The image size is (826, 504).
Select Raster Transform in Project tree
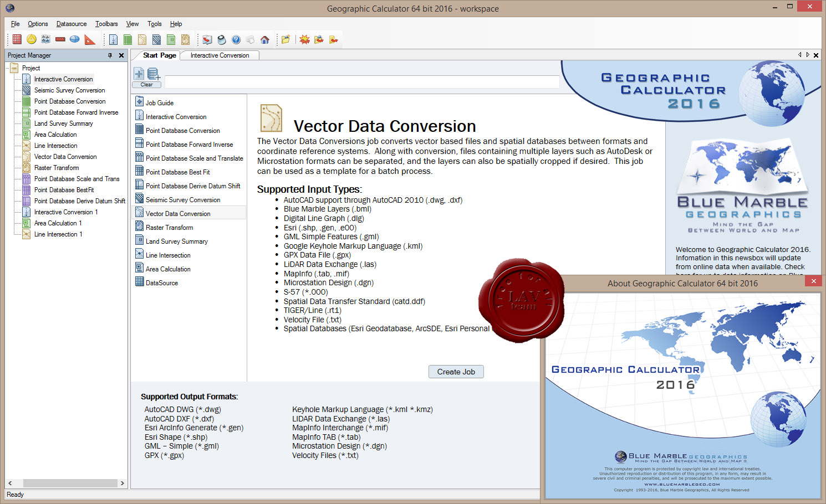(57, 168)
